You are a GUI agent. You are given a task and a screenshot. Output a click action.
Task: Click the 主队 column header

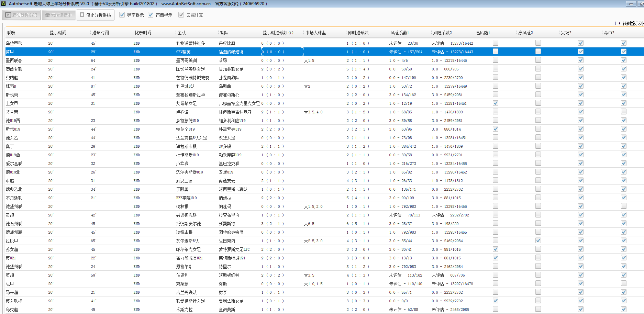click(x=181, y=33)
